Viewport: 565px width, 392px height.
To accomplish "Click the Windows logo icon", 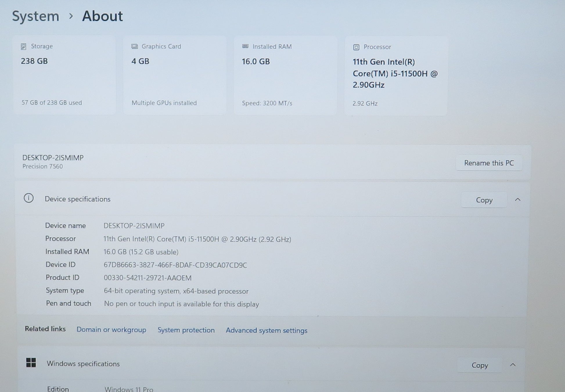I will pyautogui.click(x=31, y=362).
